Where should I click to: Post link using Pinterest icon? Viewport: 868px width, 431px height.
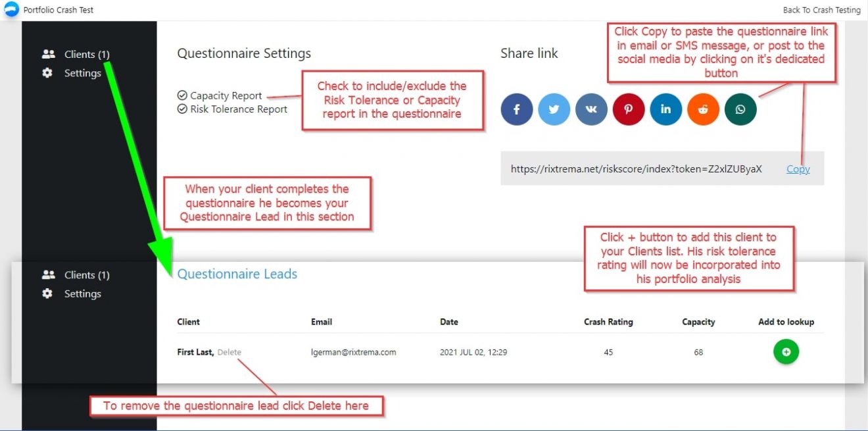pos(628,109)
